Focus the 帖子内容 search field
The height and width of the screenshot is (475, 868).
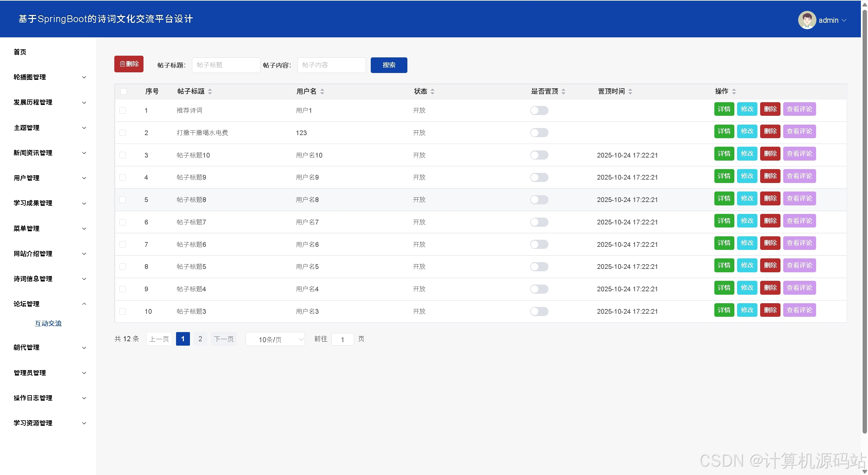pos(332,65)
